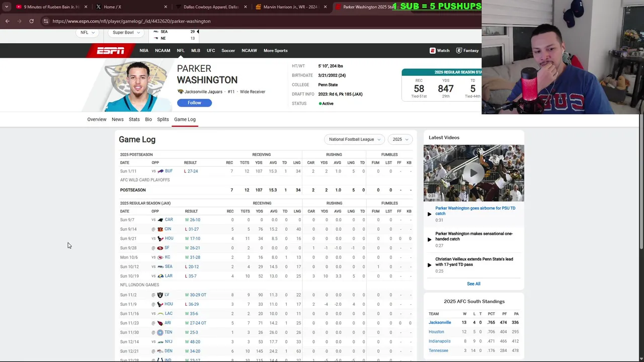Close the 'Home / X' tab
The height and width of the screenshot is (362, 644).
pos(166,7)
